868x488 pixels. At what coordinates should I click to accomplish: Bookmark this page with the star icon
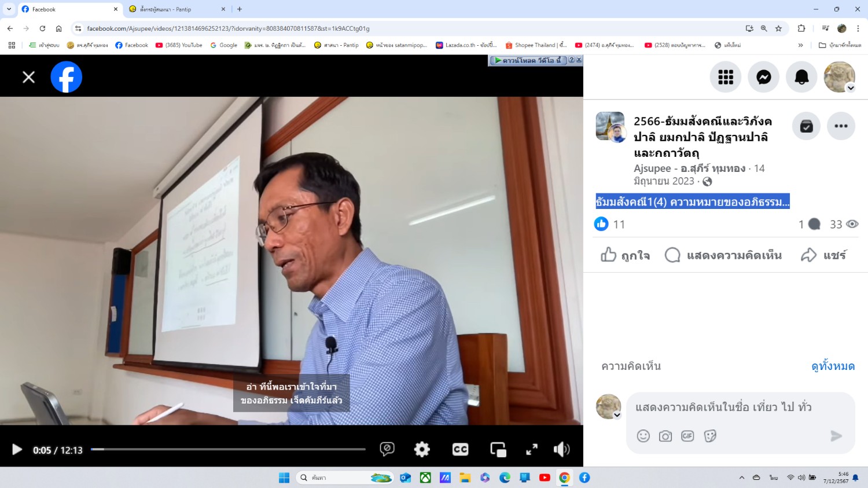[778, 28]
